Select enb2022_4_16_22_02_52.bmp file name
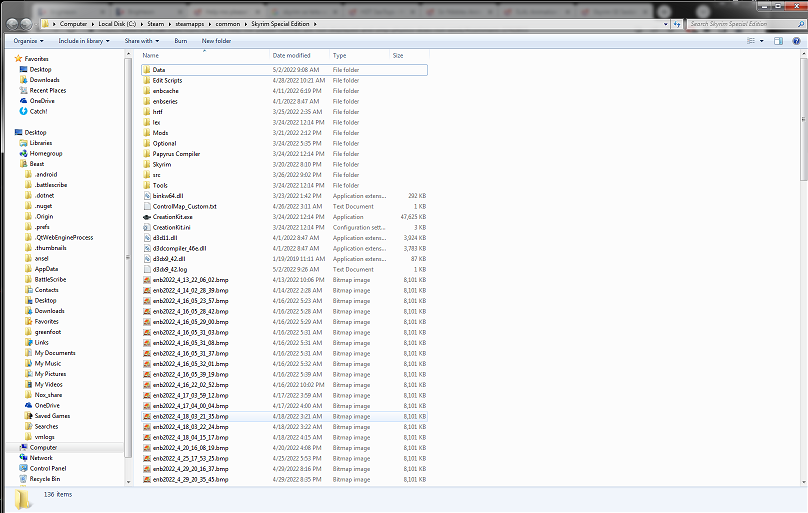Screen dimensions: 808x513 click(190, 385)
